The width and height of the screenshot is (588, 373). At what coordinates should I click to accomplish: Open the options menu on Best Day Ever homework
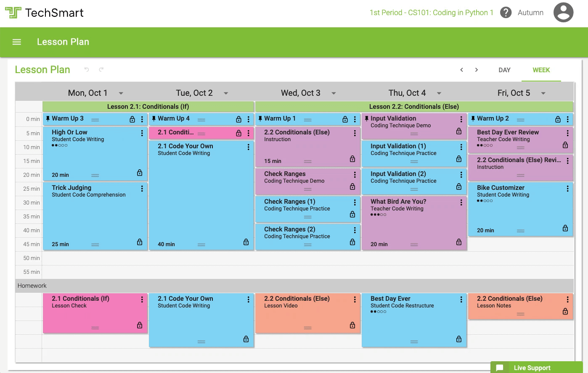(x=461, y=299)
